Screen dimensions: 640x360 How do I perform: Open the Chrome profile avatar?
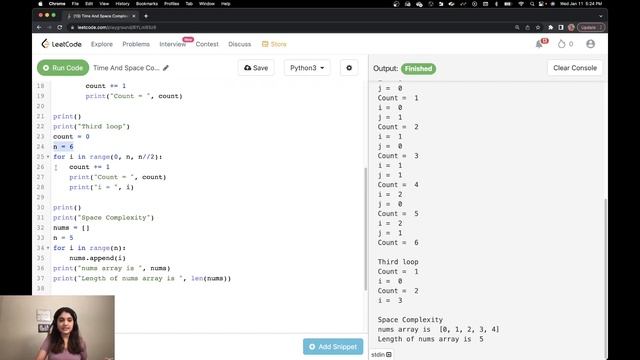(571, 27)
